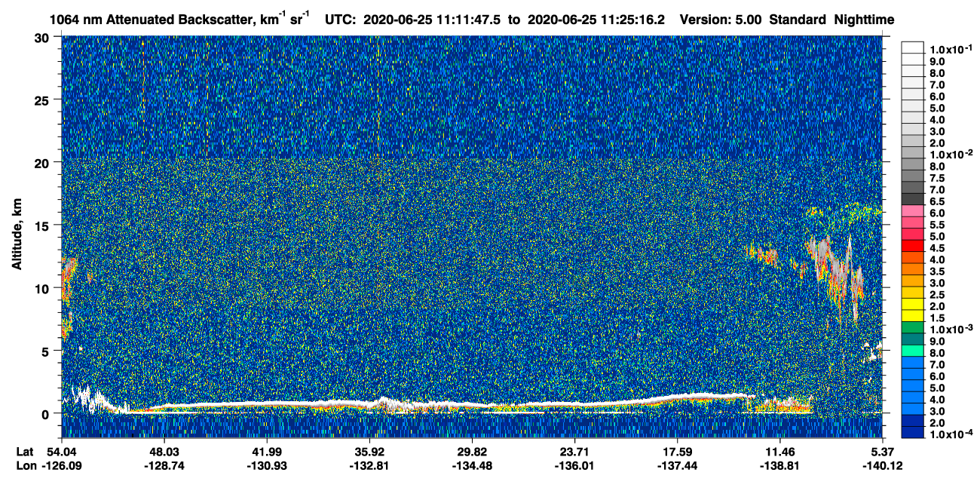
Task: Click the pure red swatch above 4.5 label
Action: pyautogui.click(x=912, y=246)
